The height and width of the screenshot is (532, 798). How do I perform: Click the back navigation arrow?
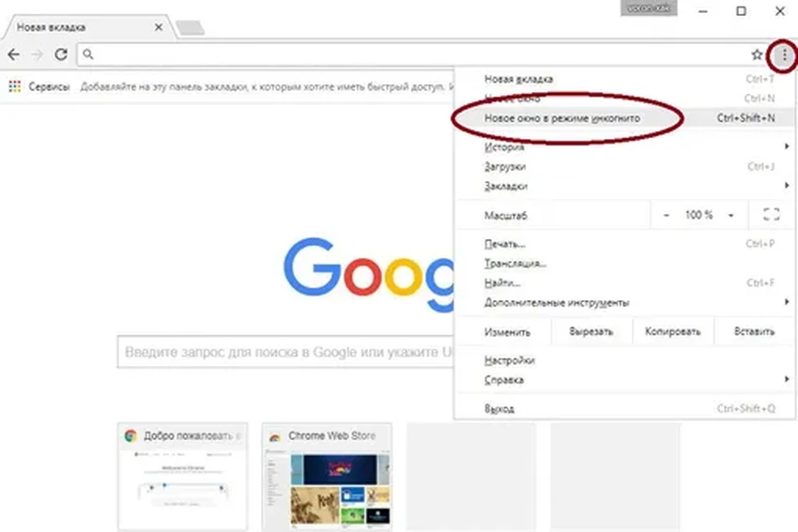point(13,54)
